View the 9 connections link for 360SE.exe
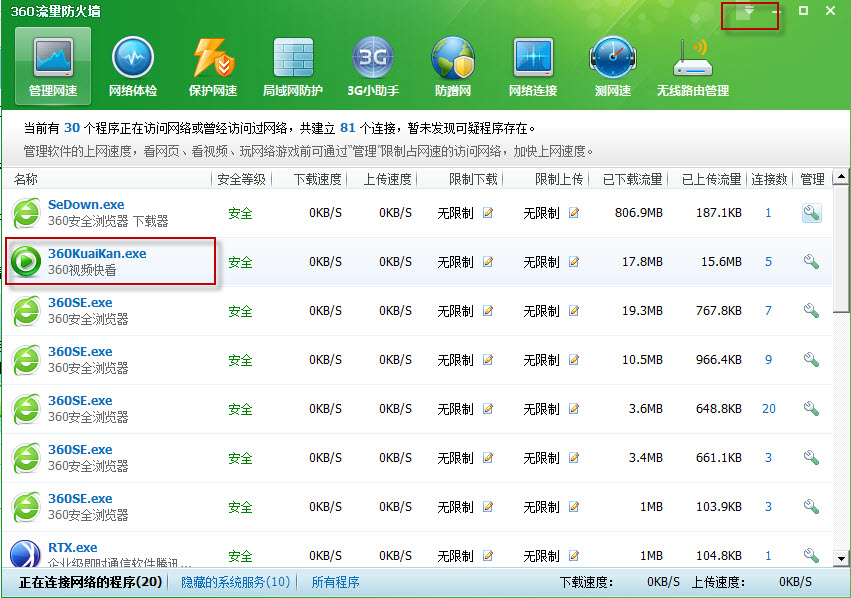 (x=769, y=359)
